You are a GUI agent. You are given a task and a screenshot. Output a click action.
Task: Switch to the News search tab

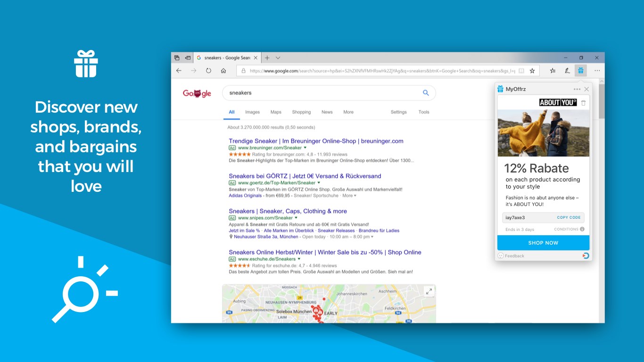(x=327, y=112)
